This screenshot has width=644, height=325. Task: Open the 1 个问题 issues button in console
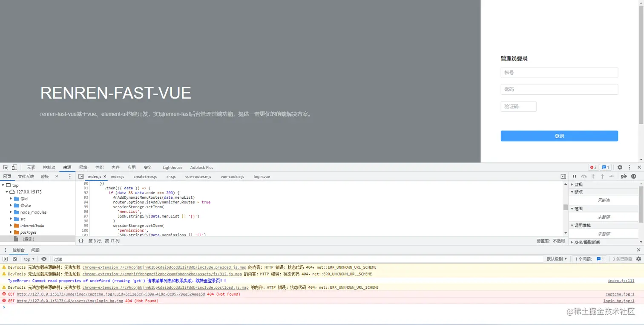pos(589,259)
